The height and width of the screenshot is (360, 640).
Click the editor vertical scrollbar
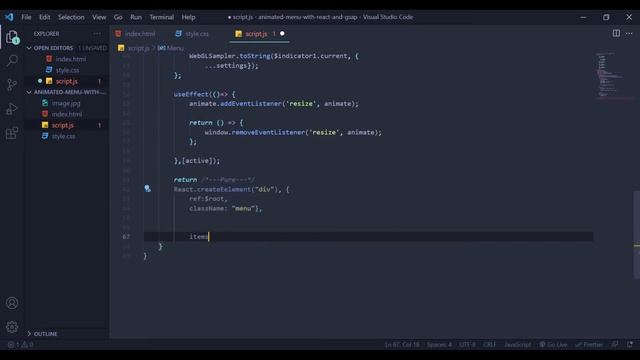click(637, 235)
